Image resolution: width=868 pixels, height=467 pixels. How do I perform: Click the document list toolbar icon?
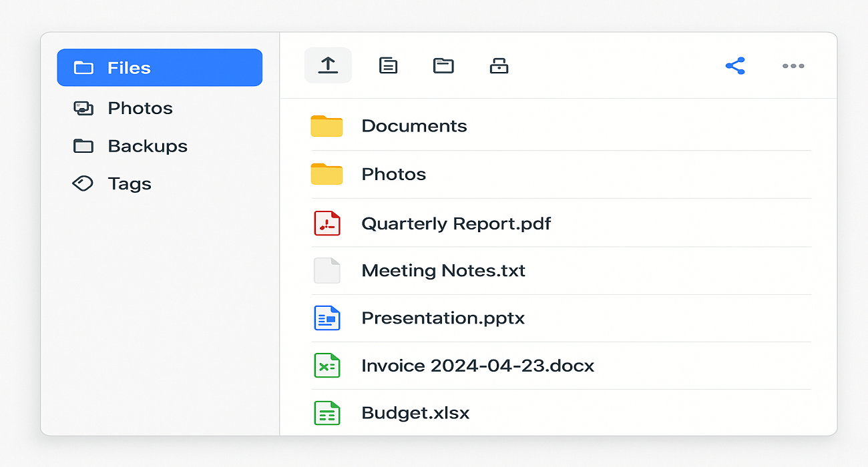tap(388, 65)
